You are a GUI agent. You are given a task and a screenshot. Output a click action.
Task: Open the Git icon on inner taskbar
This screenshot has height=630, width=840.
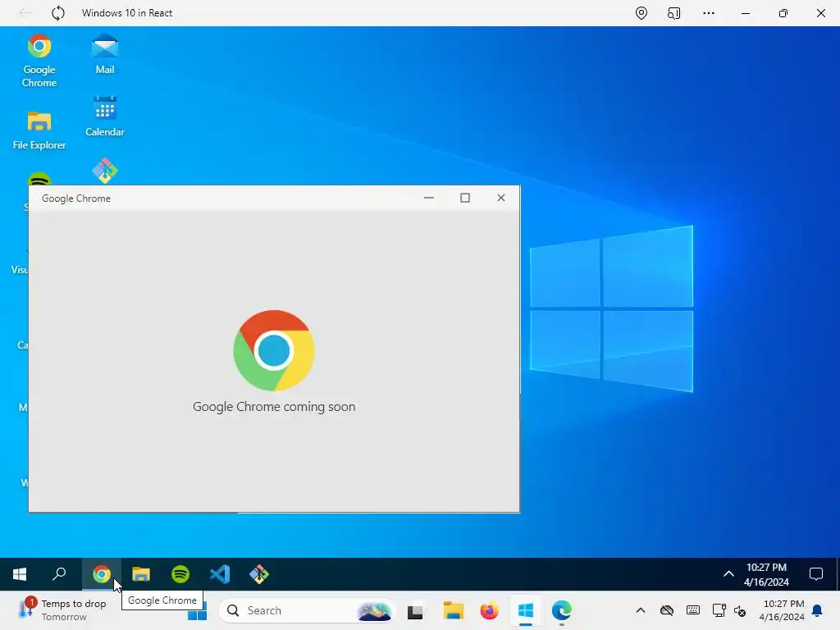pos(259,574)
